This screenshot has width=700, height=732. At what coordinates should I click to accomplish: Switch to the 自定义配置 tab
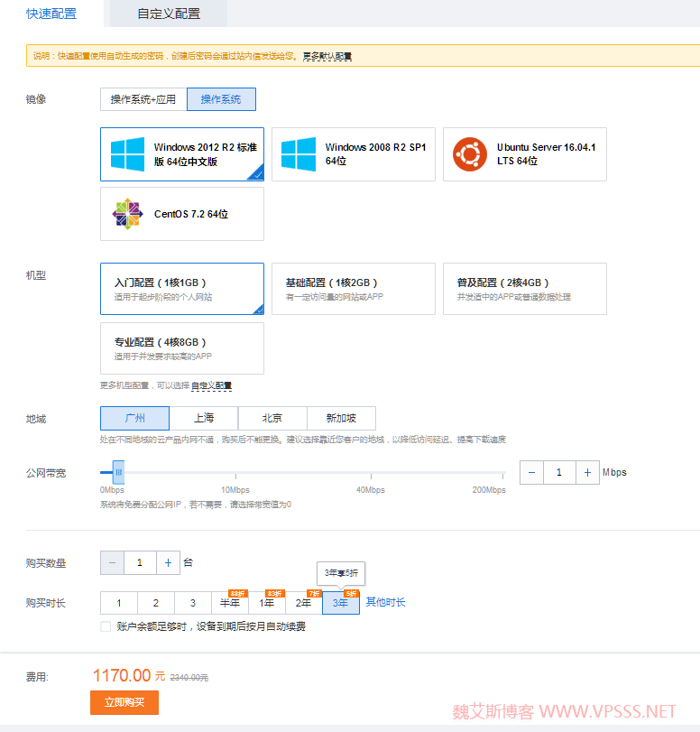pos(169,14)
